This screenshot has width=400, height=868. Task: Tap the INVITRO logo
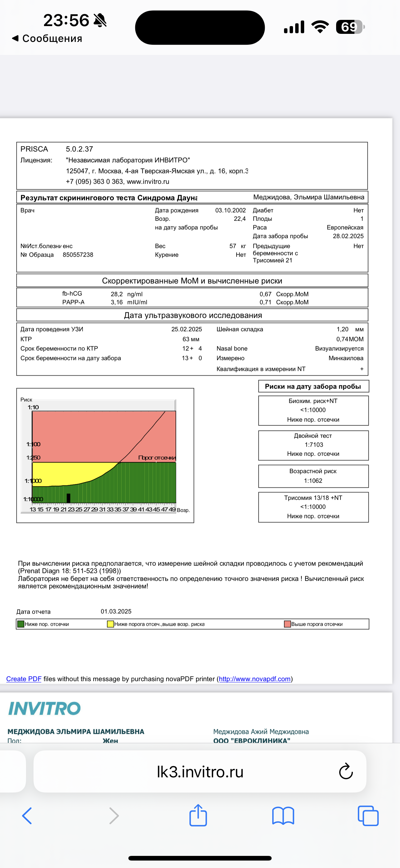44,708
